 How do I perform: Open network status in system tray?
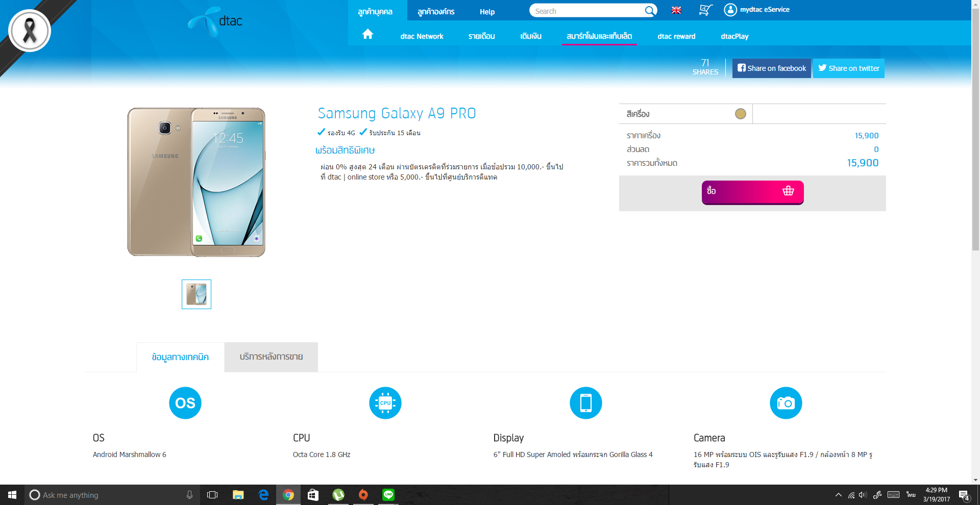(x=851, y=495)
